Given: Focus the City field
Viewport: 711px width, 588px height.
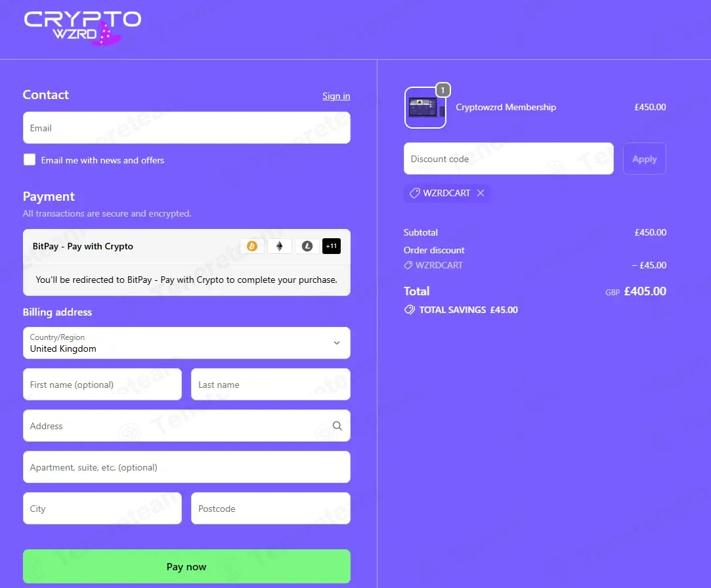Looking at the screenshot, I should point(102,508).
